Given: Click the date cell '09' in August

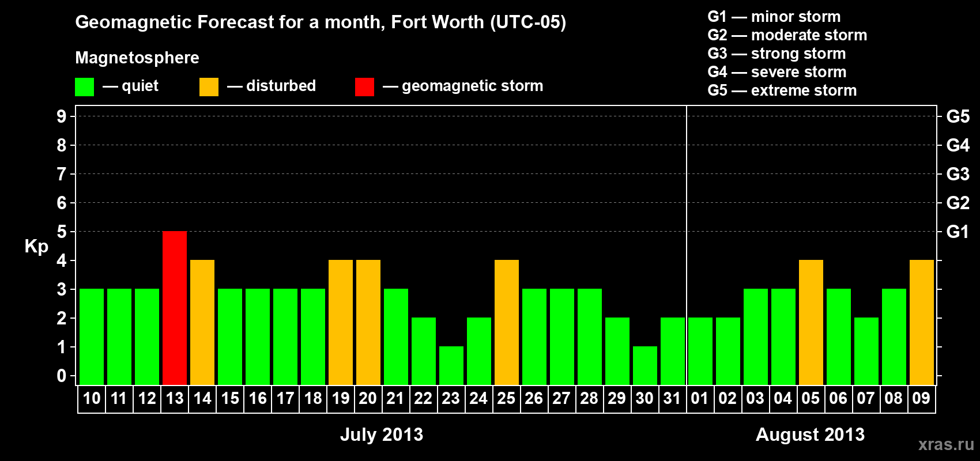Looking at the screenshot, I should (922, 399).
